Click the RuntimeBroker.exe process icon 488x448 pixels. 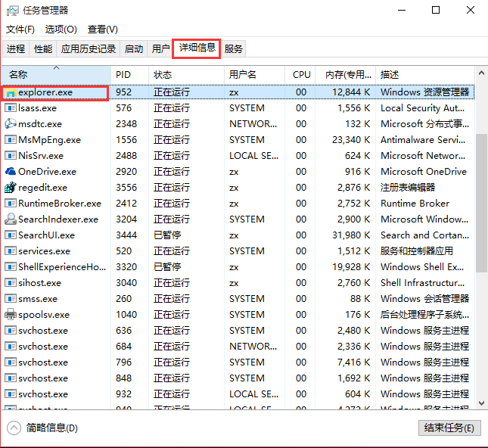[11, 204]
